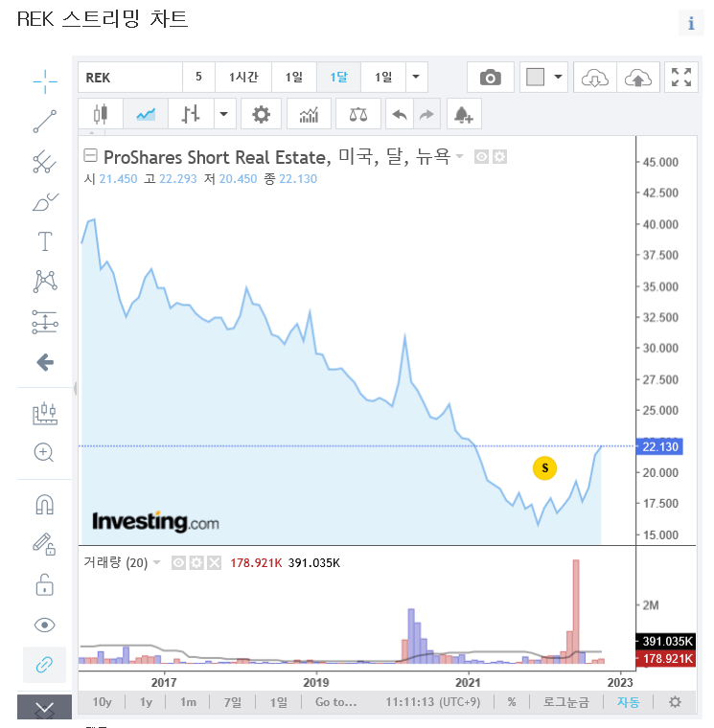This screenshot has width=714, height=728.
Task: Select the 1일 button next to interval dropdown
Action: click(383, 77)
